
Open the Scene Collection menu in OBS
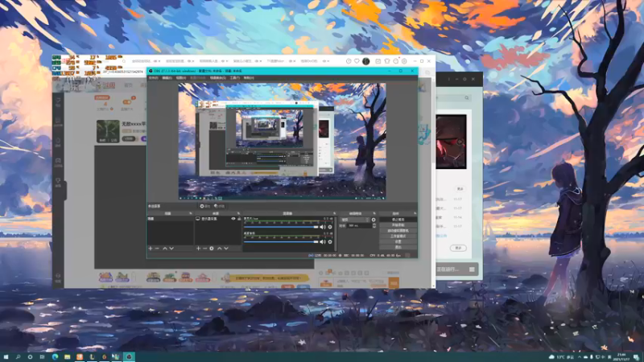point(217,77)
